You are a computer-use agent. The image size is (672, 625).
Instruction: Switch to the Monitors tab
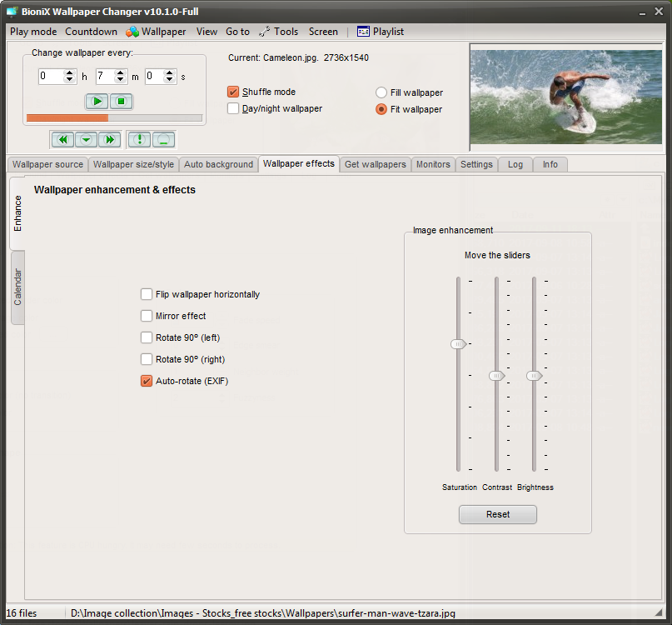433,165
